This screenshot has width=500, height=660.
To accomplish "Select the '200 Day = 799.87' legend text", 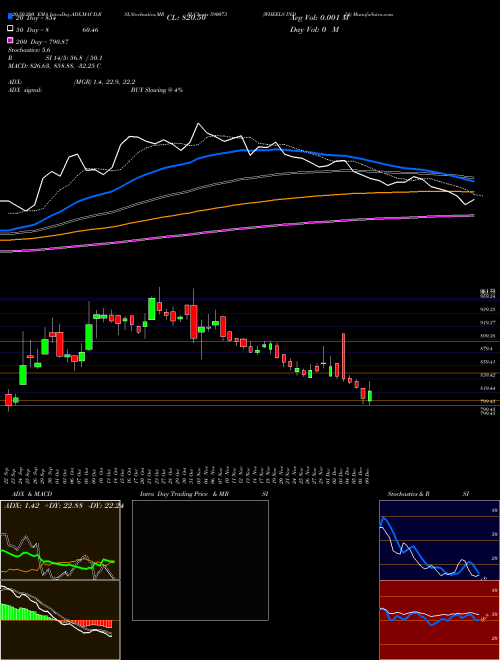I will pos(42,42).
